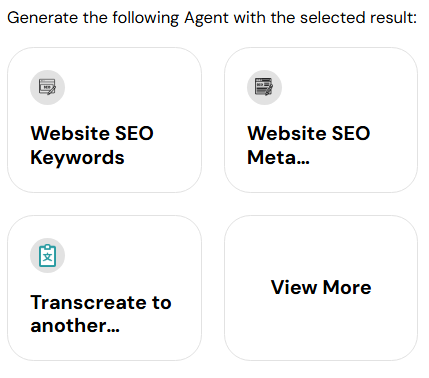Tap the gray circle behind SEO Keywords icon
The image size is (429, 378).
pos(47,87)
